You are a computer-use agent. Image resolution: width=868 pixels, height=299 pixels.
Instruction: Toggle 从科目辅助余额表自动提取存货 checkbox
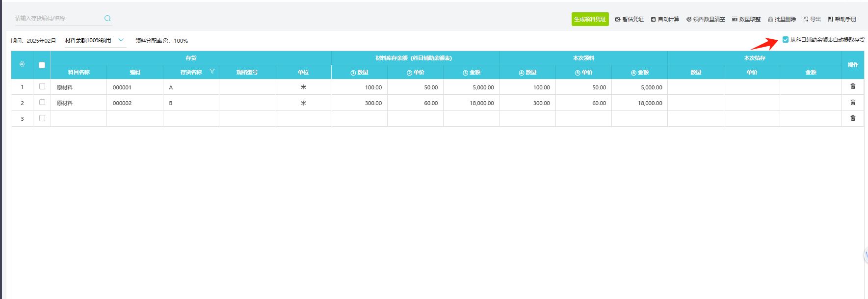(x=786, y=40)
